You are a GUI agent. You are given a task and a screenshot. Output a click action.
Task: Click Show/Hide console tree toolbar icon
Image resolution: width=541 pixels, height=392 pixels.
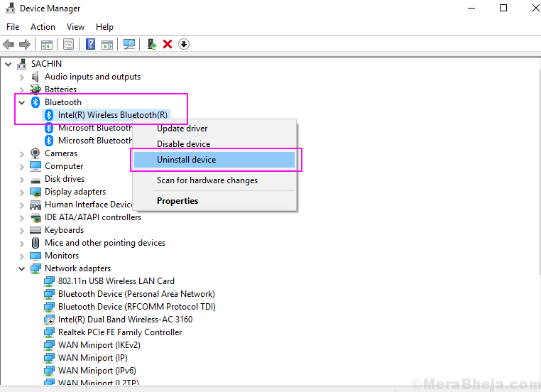pos(47,45)
